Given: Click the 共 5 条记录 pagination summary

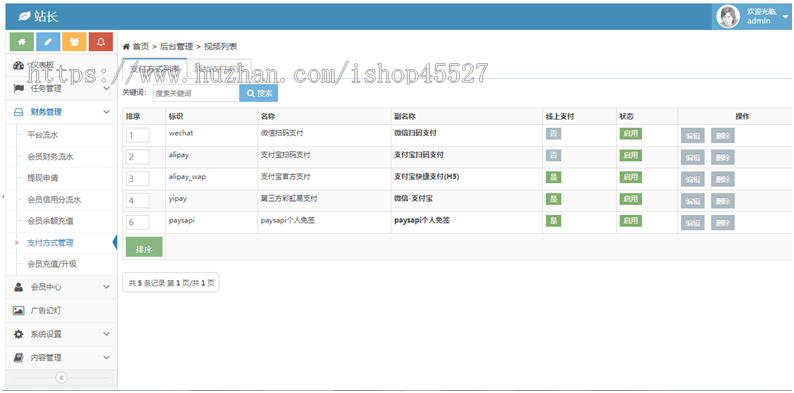Looking at the screenshot, I should [x=171, y=283].
